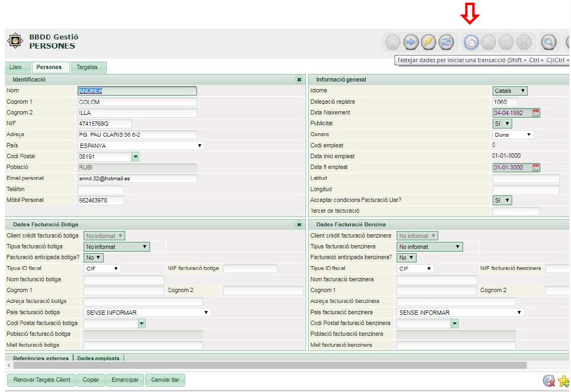Image resolution: width=571 pixels, height=392 pixels.
Task: Click the lightning bolt toolbar icon
Action: click(x=428, y=42)
